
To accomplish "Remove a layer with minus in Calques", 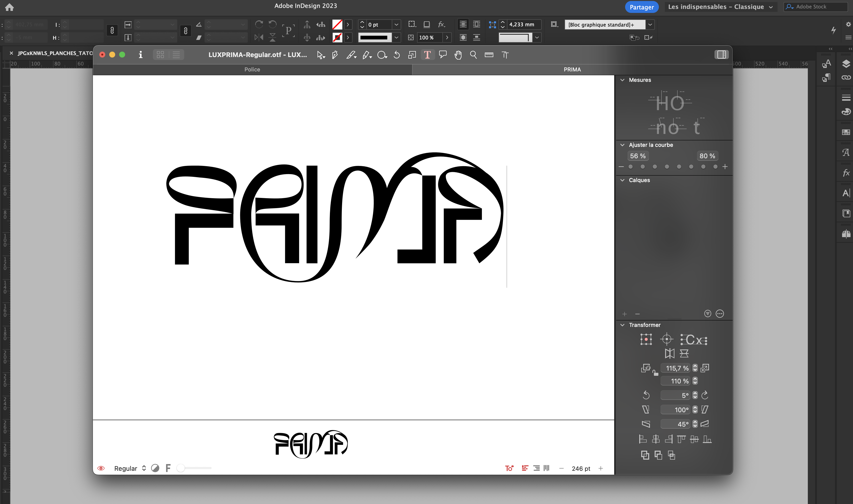I will click(637, 314).
